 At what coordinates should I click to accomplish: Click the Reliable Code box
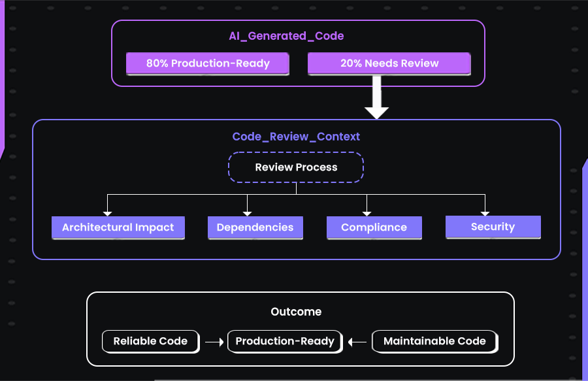tap(150, 341)
